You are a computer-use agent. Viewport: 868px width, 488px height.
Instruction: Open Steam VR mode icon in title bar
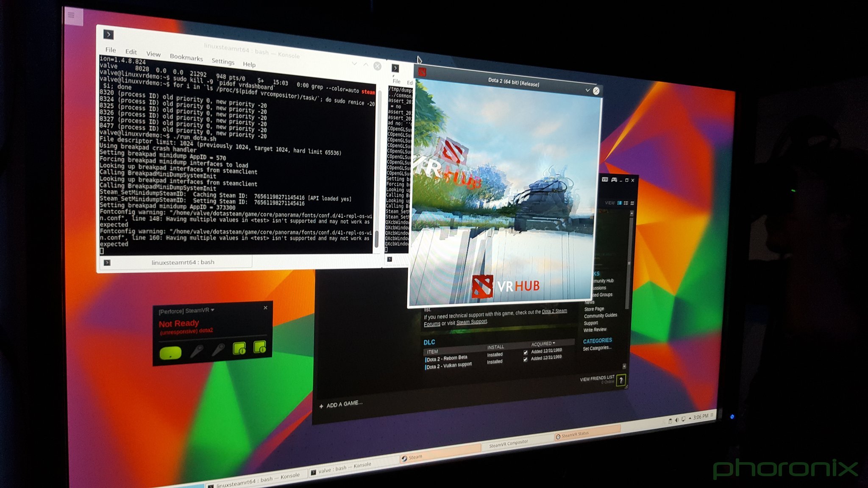click(605, 180)
